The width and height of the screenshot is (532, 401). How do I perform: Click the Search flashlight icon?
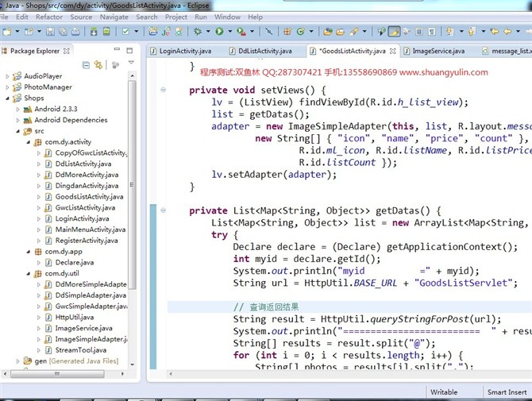point(354,32)
